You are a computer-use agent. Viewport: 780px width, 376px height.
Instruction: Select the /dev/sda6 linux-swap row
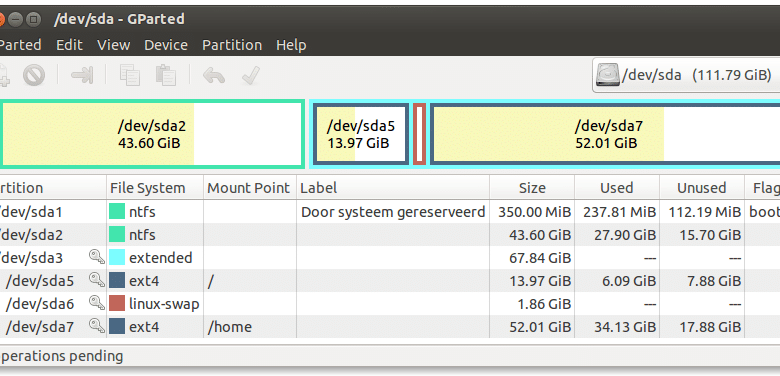coord(390,303)
